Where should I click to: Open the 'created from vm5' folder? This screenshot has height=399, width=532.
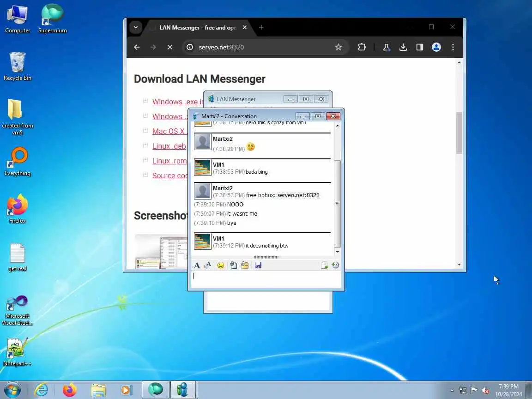(17, 117)
